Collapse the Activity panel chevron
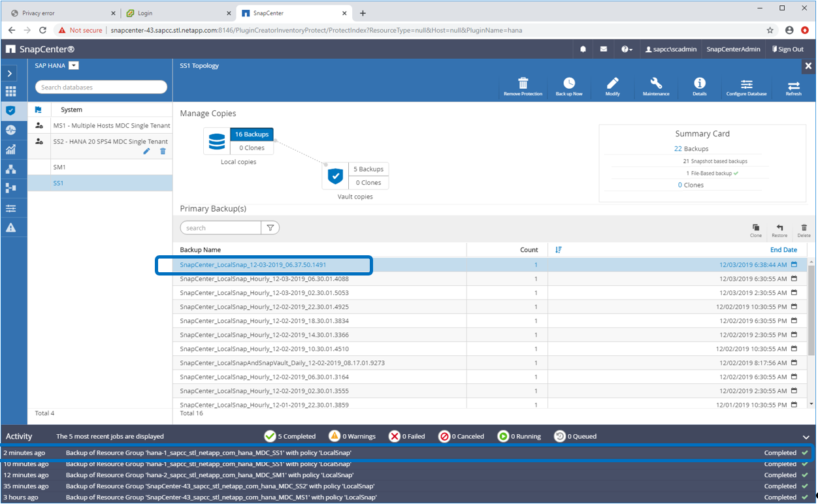Screen dimensions: 818x504 pos(806,437)
